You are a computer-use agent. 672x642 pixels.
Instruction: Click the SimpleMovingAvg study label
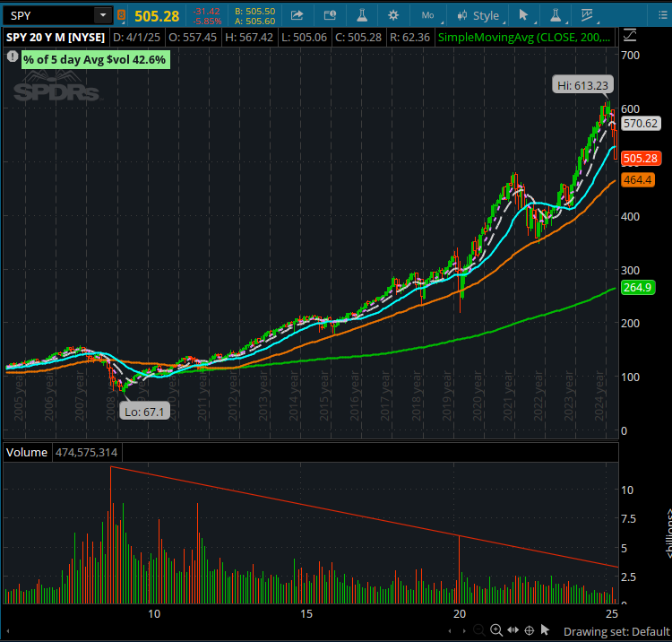click(524, 38)
